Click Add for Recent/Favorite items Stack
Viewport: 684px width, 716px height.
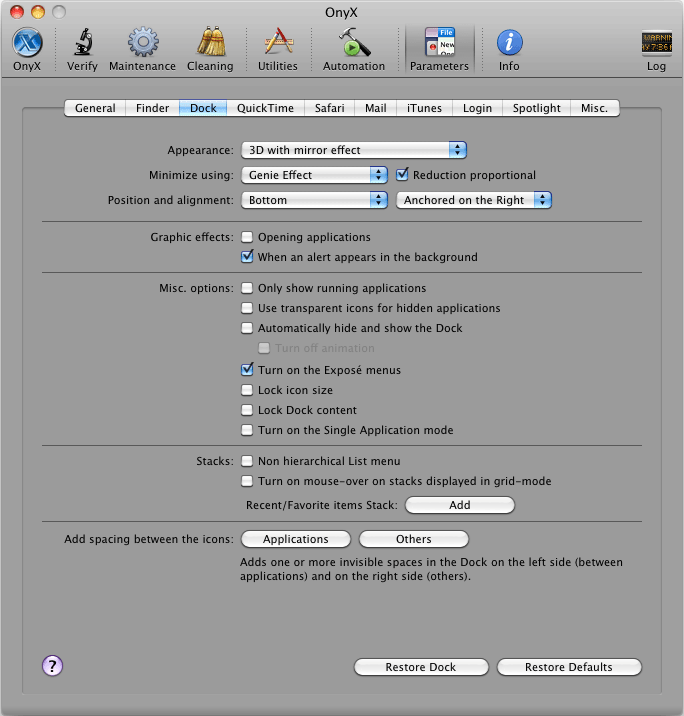460,505
